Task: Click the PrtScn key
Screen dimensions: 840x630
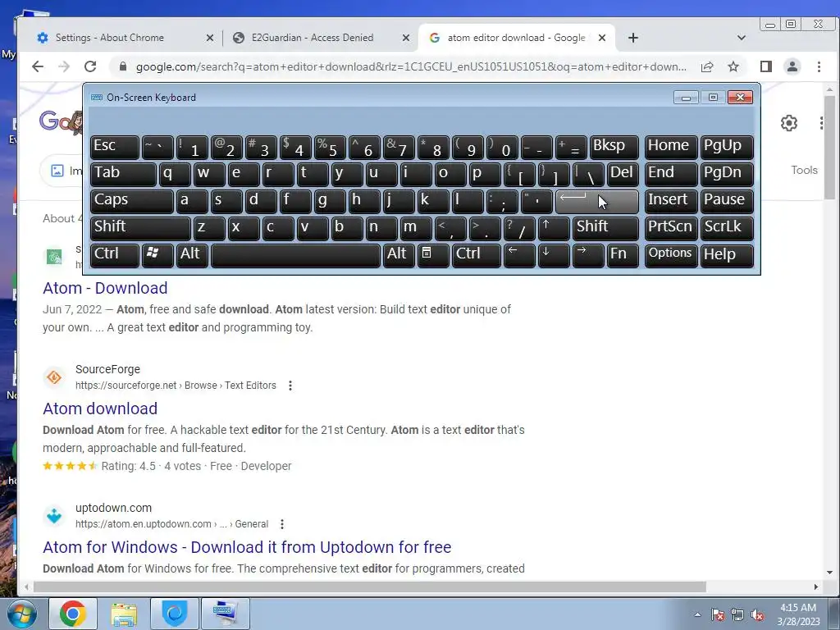Action: [671, 228]
